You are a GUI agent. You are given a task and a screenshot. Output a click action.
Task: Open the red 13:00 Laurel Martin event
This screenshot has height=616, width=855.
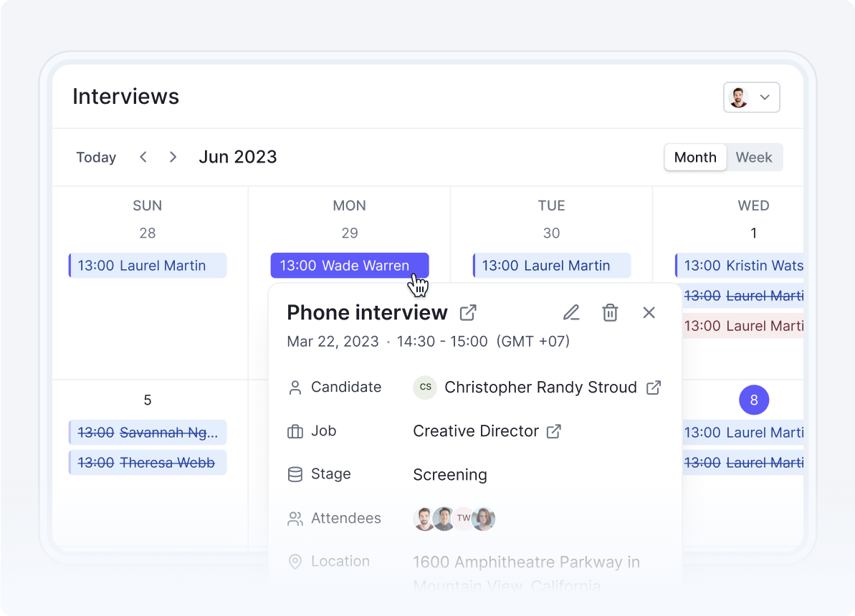[742, 326]
